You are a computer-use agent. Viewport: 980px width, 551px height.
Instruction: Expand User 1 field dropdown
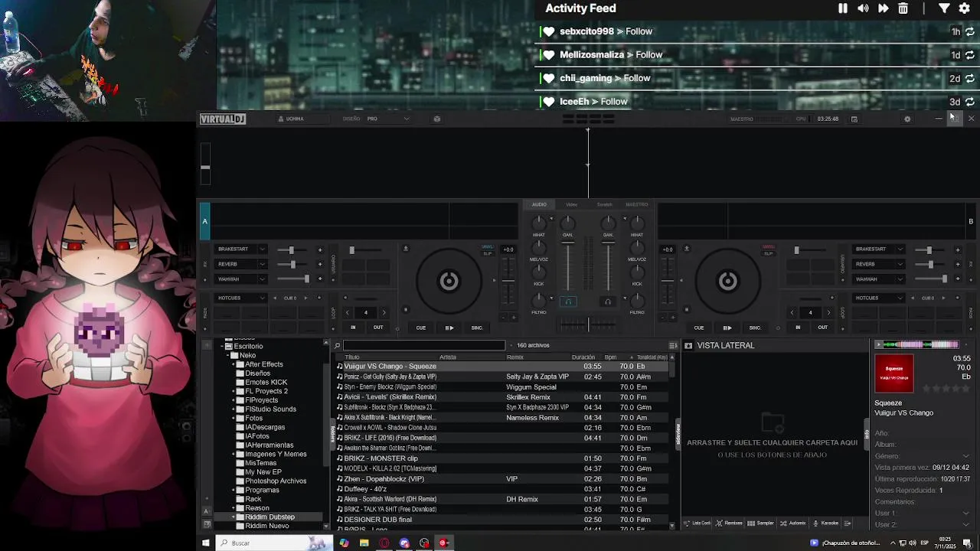[x=966, y=513]
